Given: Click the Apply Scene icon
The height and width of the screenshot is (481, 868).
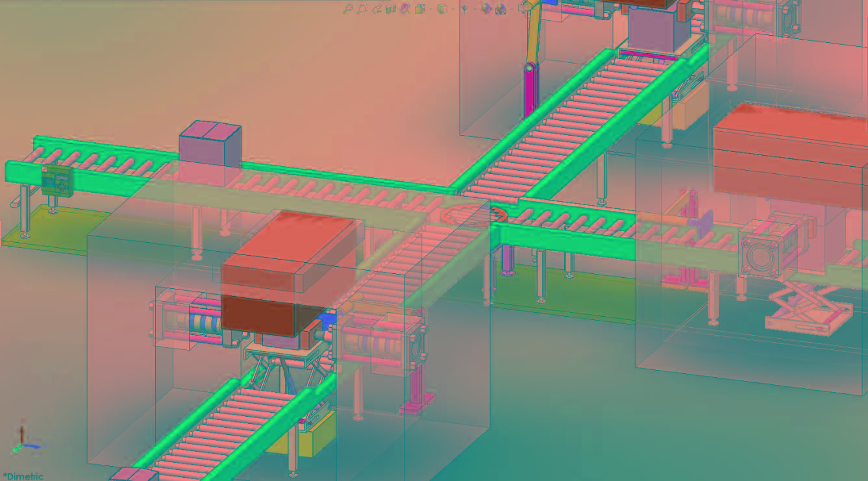Looking at the screenshot, I should [x=501, y=8].
